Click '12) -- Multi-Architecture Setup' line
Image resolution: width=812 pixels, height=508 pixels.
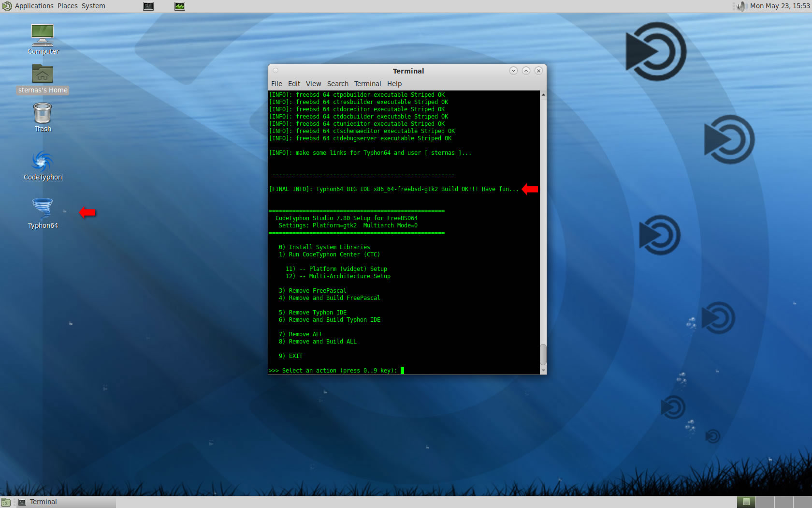(338, 276)
